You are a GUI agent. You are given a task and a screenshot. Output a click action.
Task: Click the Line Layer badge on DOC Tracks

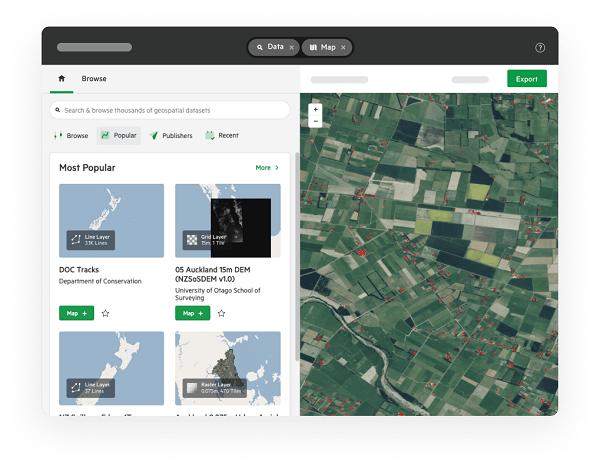point(91,240)
